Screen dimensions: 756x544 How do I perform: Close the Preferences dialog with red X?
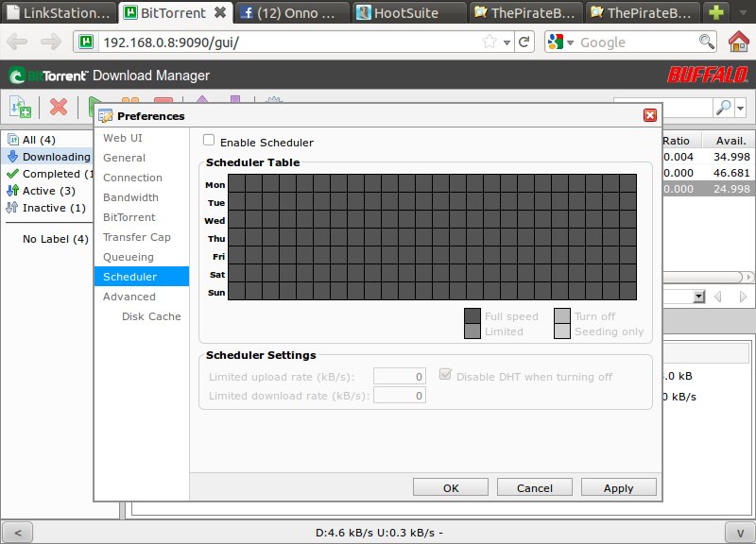click(x=649, y=115)
